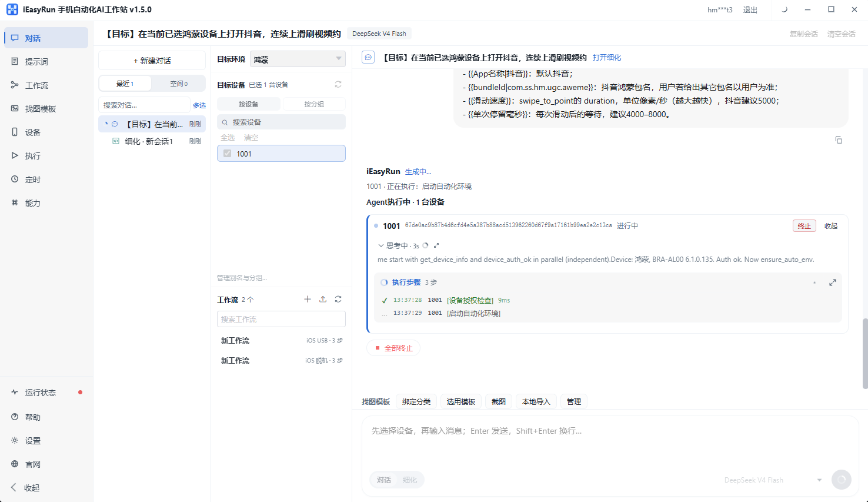Open the 定时 scheduler in sidebar
This screenshot has height=502, width=868.
46,179
